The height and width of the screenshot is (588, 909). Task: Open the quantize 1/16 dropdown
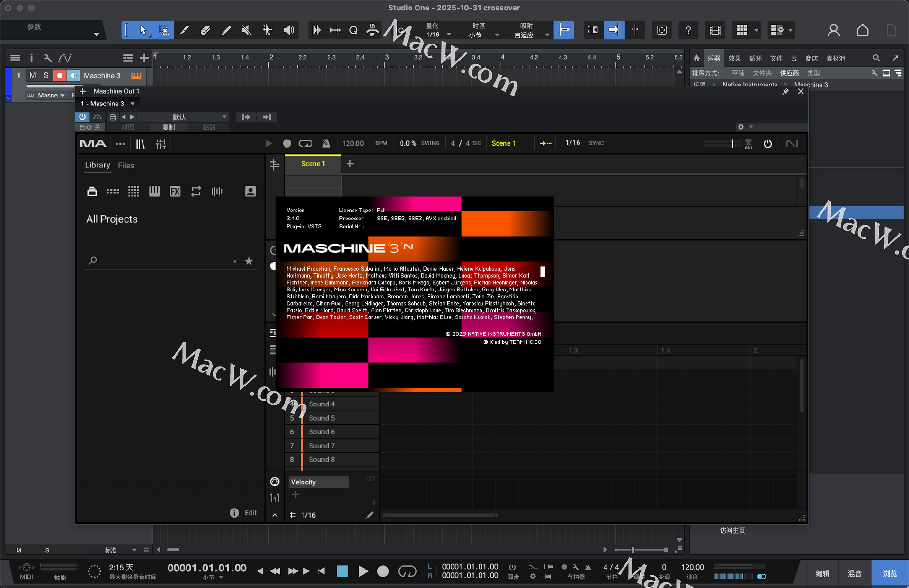449,35
